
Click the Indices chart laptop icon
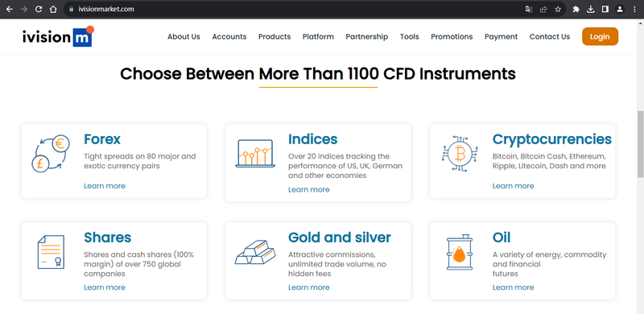(x=255, y=153)
